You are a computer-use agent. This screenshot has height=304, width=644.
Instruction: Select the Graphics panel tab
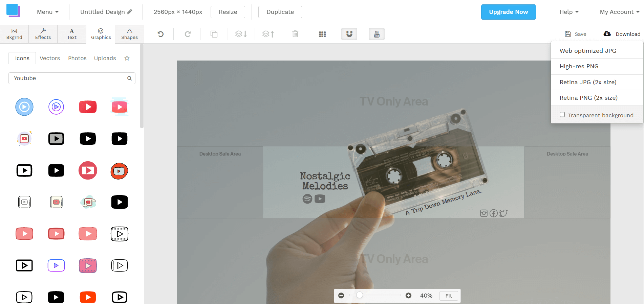101,34
